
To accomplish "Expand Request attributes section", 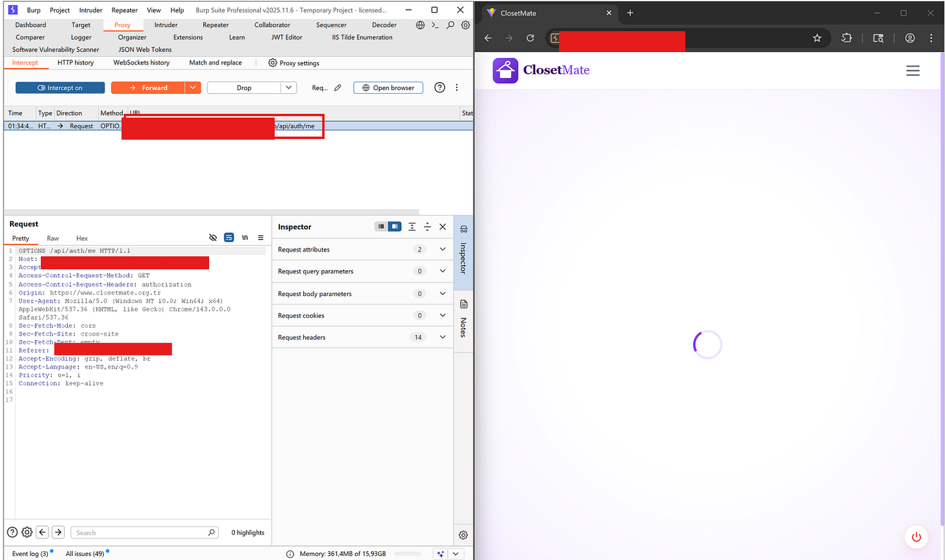I will (x=442, y=249).
